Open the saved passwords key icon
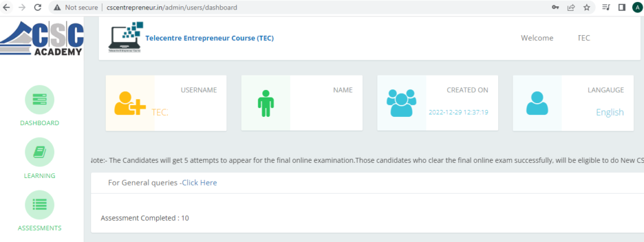The image size is (644, 242). 555,8
